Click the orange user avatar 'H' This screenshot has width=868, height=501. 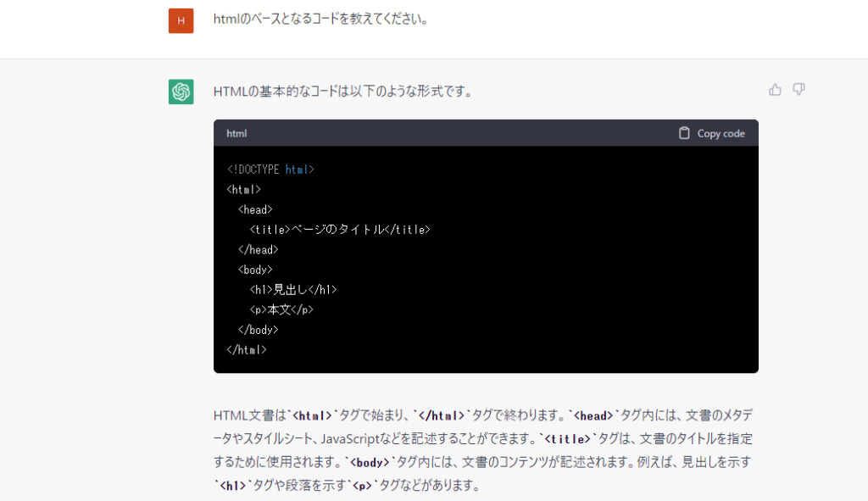181,20
